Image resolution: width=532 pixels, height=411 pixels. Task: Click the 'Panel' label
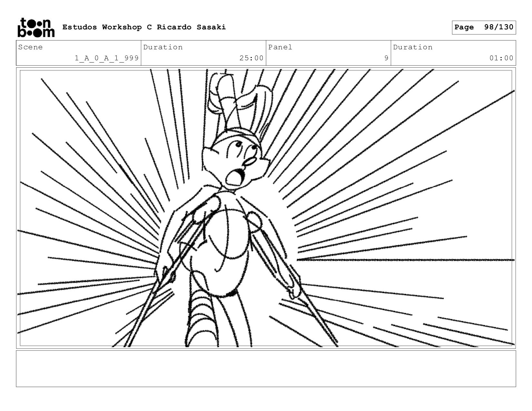tap(280, 47)
